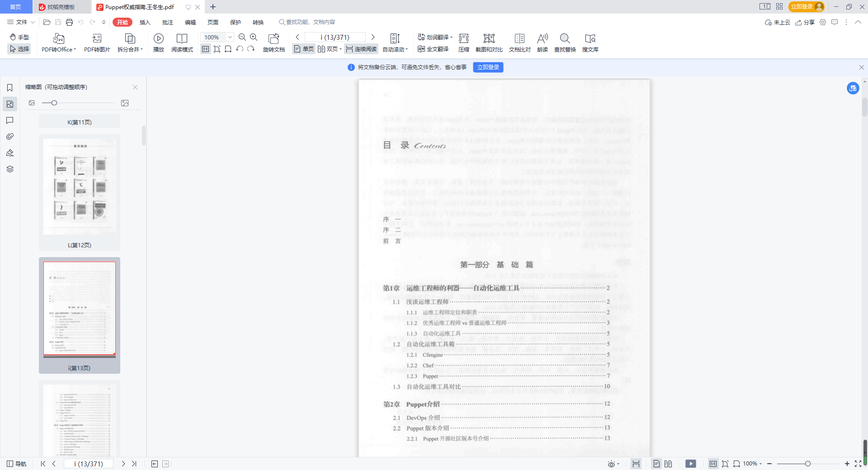
Task: Open 阅读模式 reading mode
Action: tap(182, 43)
